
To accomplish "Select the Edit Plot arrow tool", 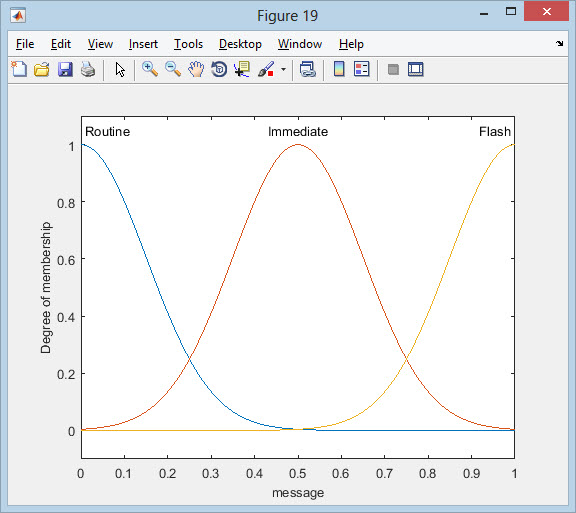I will (x=120, y=69).
